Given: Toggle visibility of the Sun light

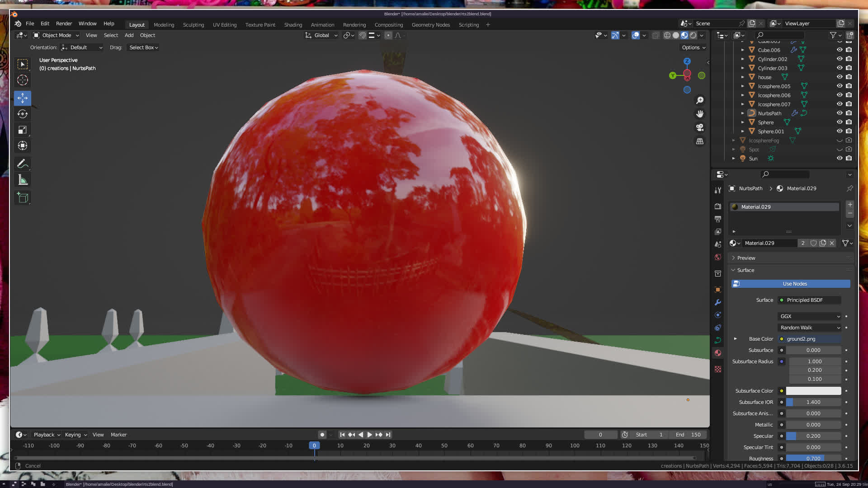Looking at the screenshot, I should coord(839,159).
